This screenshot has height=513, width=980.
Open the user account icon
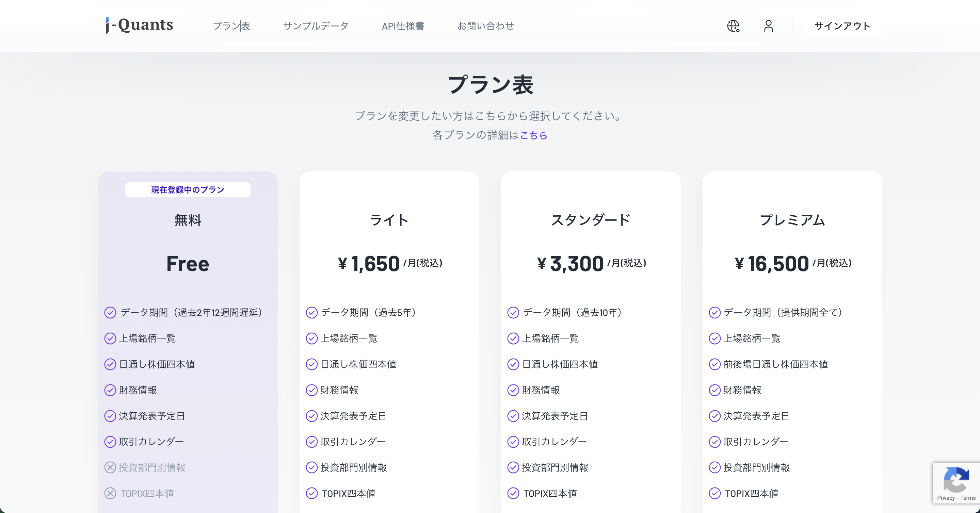click(x=768, y=26)
